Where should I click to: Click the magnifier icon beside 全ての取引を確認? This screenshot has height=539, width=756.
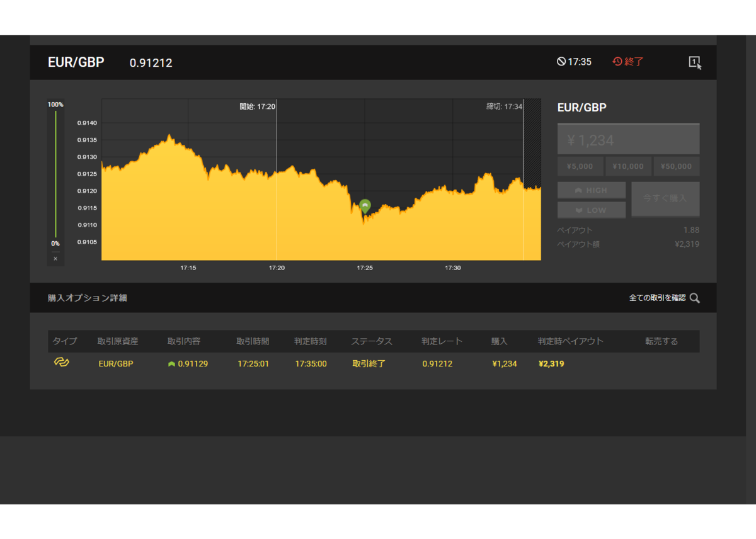point(694,298)
